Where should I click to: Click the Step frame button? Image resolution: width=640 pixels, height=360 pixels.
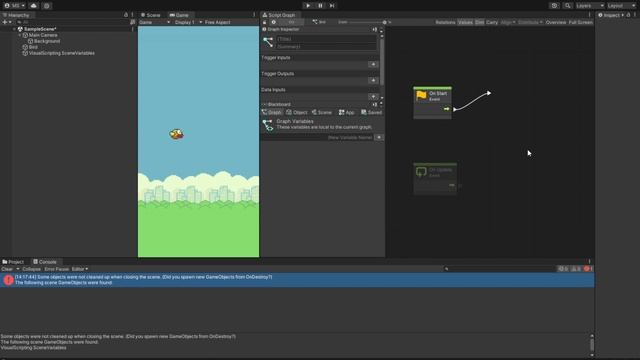click(332, 6)
